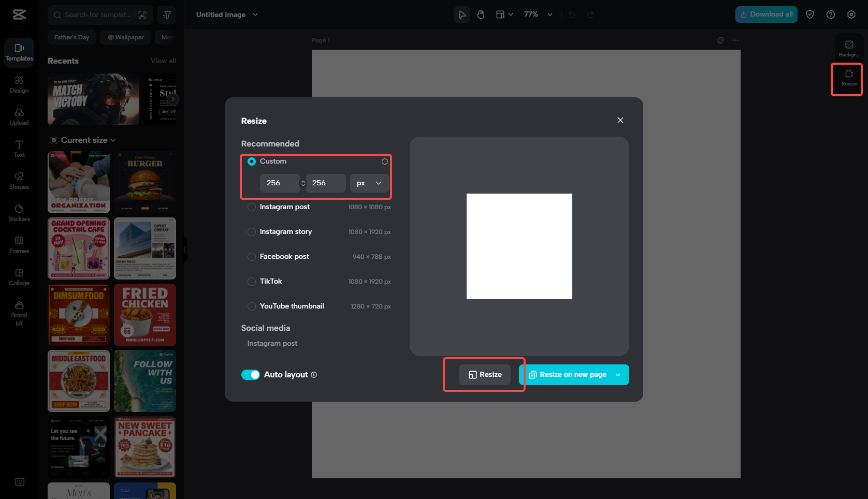
Task: Click the custom width input field
Action: coord(279,183)
